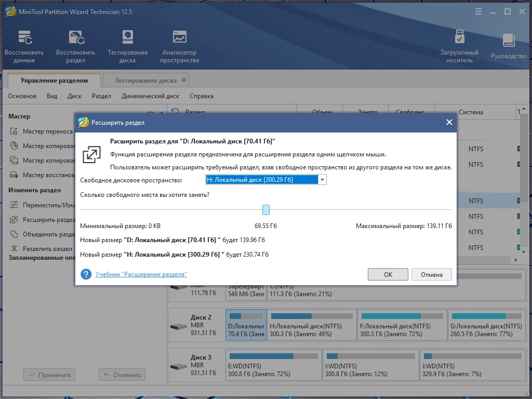Open Восстановить раздел tool
This screenshot has width=532, height=399.
pos(76,46)
